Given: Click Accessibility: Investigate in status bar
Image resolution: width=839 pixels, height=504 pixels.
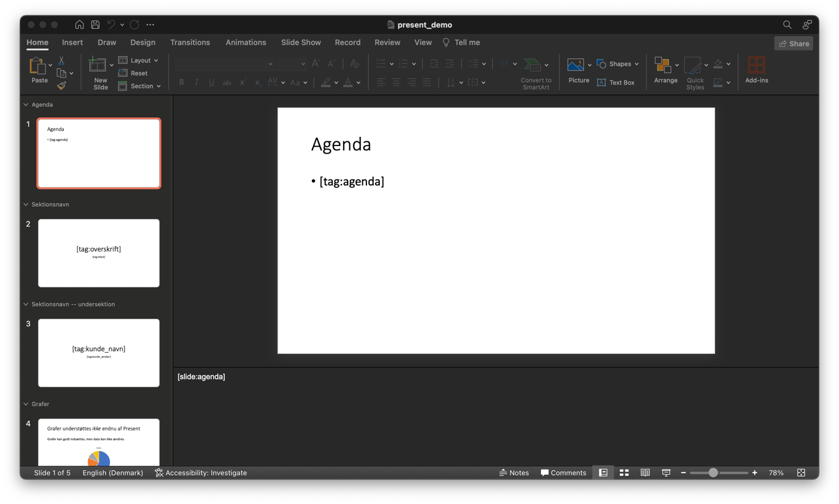Looking at the screenshot, I should (200, 472).
